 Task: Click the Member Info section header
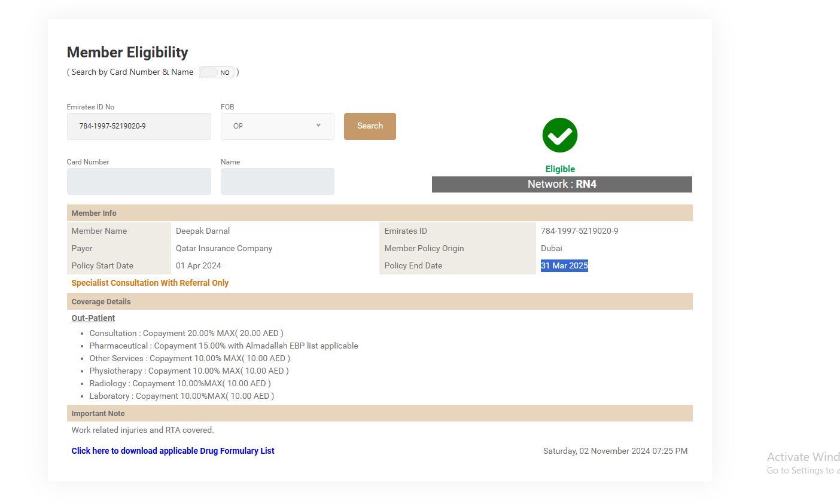380,213
